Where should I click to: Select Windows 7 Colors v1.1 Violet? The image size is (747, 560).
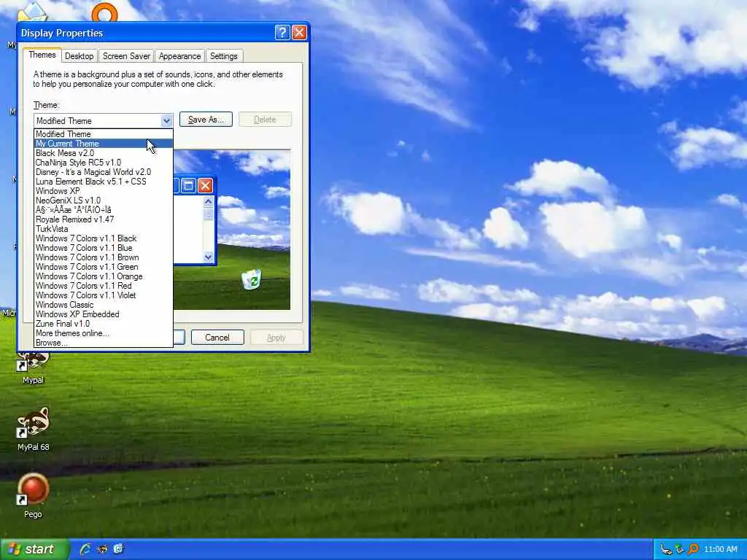(104, 295)
